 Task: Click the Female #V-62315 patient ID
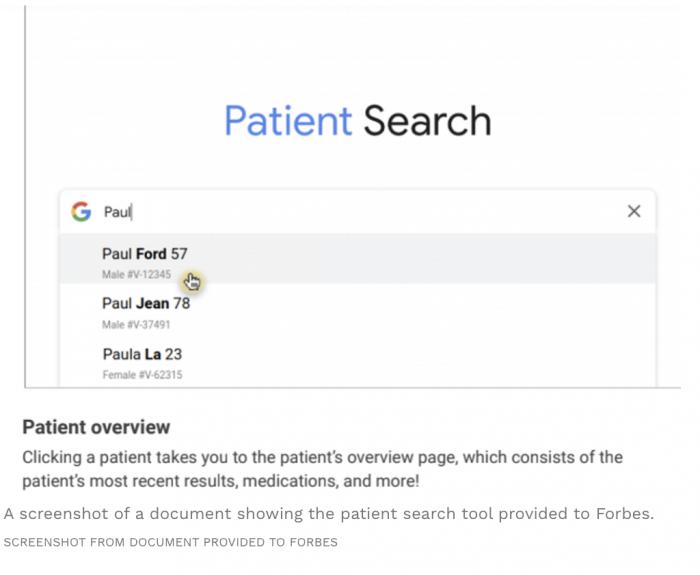click(142, 375)
